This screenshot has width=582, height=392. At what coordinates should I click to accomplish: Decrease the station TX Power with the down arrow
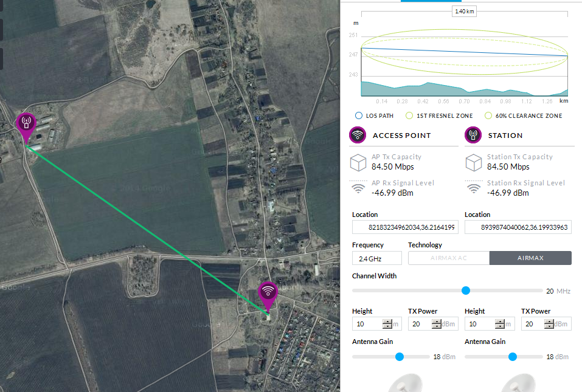tap(549, 327)
